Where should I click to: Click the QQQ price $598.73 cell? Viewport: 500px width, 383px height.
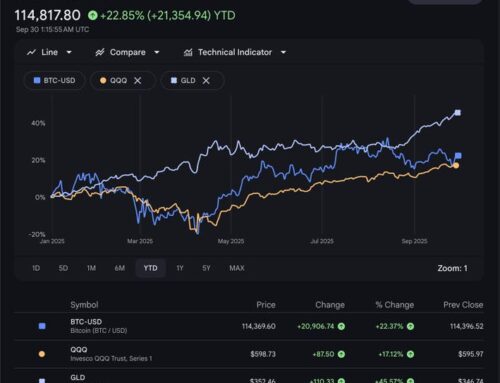[x=263, y=354]
